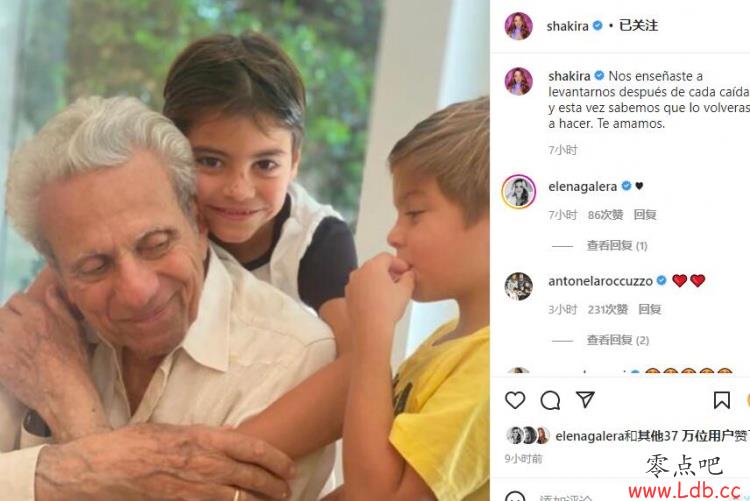Open shakira username link in the post header

pos(567,26)
